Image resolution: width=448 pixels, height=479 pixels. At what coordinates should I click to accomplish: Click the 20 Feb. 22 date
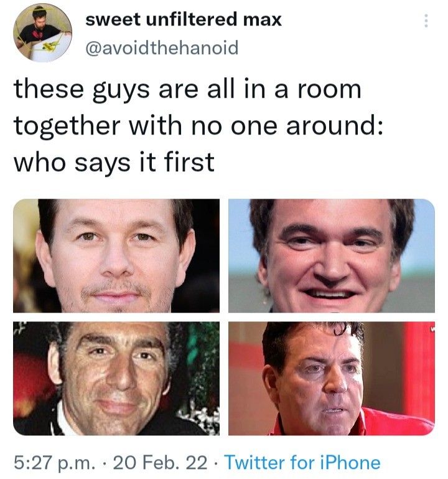[x=160, y=462]
